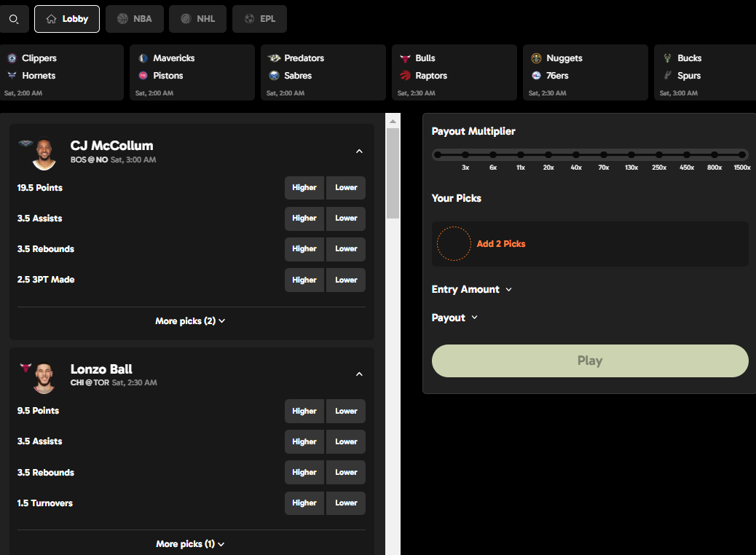
Task: Pick Higher on Lonzo Ball 9.5 Points
Action: (304, 412)
